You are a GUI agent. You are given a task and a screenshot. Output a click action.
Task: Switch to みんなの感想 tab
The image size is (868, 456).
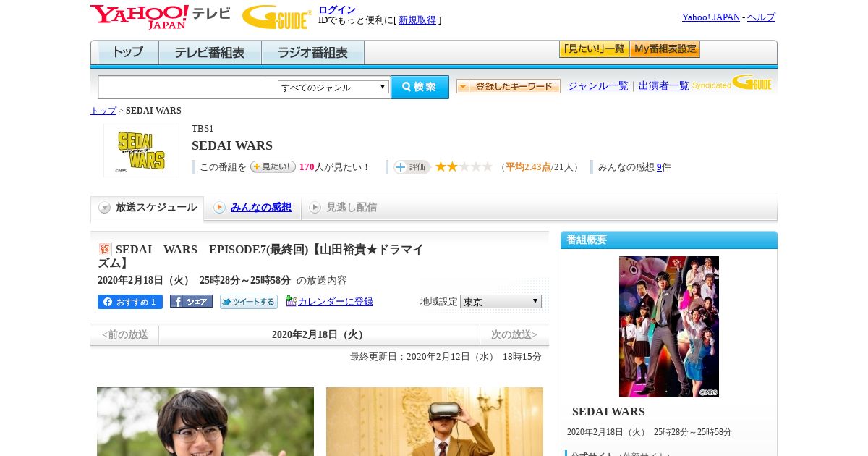pos(261,207)
